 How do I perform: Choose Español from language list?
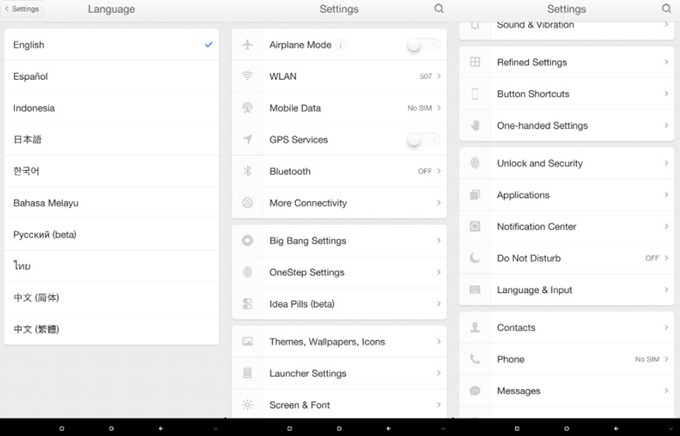coord(110,77)
